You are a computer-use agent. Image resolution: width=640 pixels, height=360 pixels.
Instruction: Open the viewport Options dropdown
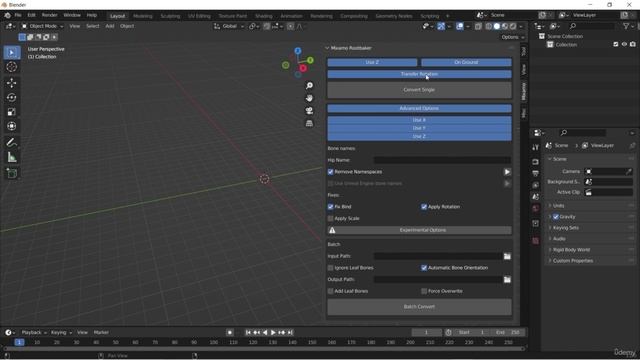pyautogui.click(x=513, y=37)
